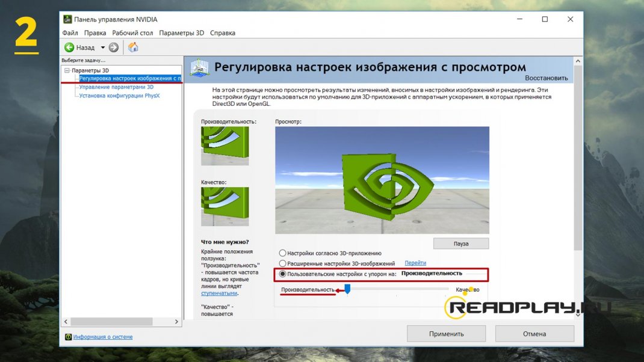Click the 'Качество' label right of slider
644x362 pixels.
point(468,290)
